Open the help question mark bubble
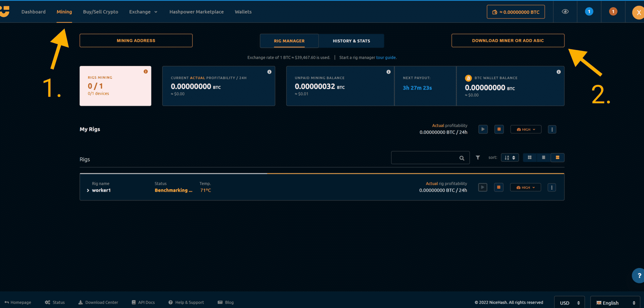 coord(639,276)
